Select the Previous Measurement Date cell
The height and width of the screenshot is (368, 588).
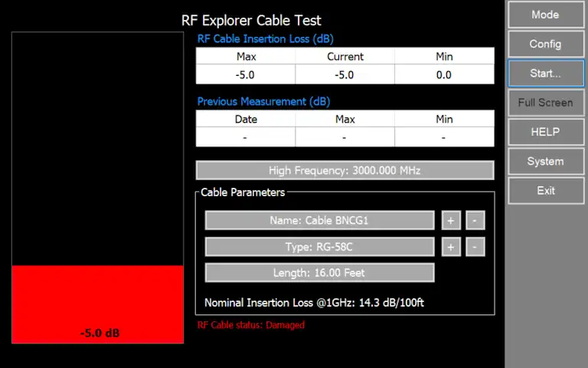[246, 137]
